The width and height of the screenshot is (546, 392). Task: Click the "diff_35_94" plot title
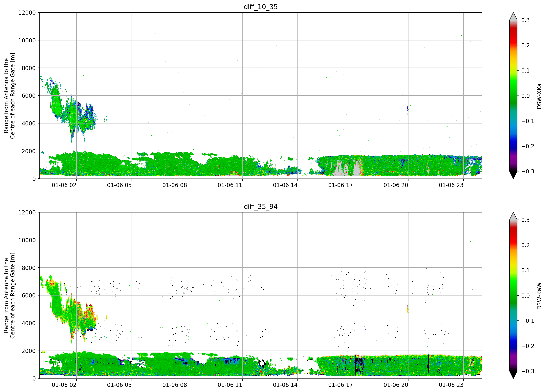261,207
